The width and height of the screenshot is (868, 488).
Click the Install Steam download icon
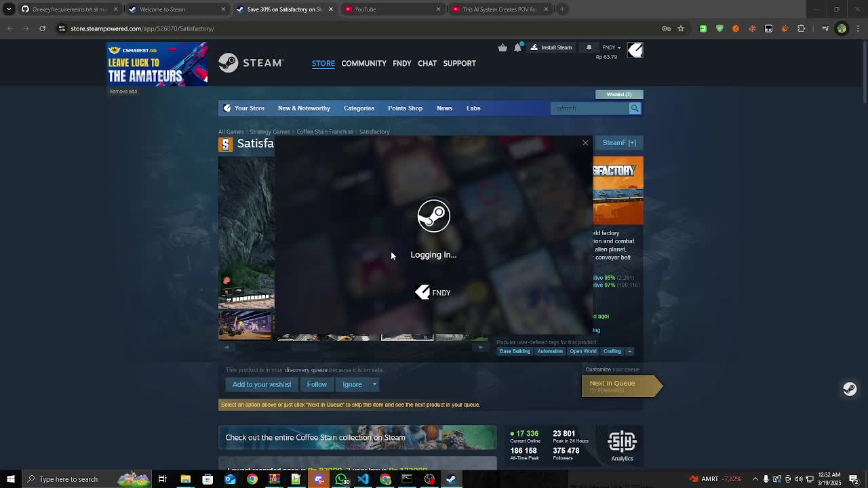click(534, 47)
